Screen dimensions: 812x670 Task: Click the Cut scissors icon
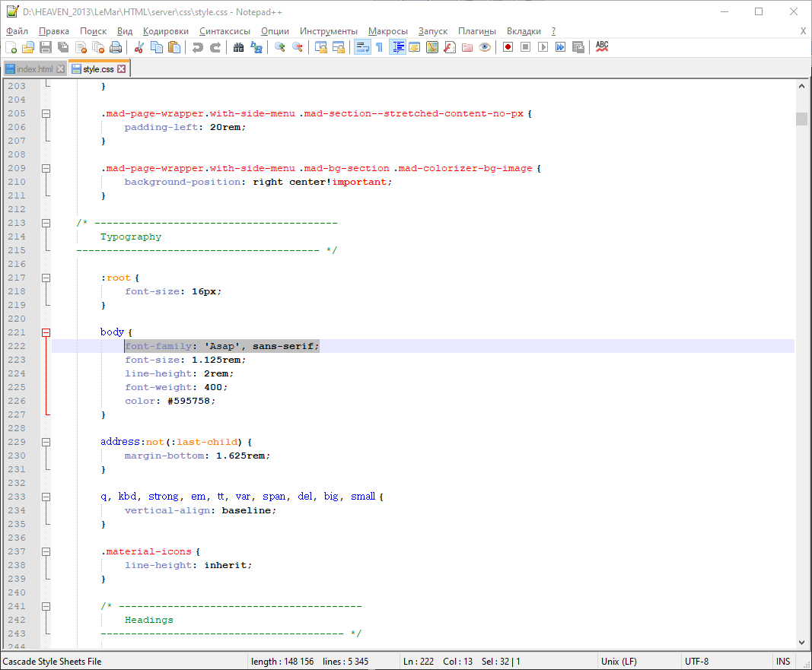139,47
